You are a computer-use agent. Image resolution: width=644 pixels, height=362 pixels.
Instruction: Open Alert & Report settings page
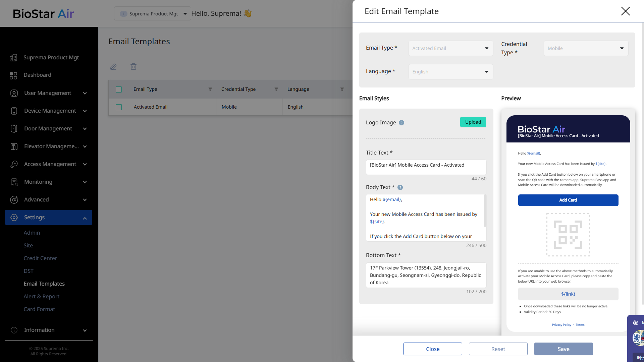click(x=41, y=296)
